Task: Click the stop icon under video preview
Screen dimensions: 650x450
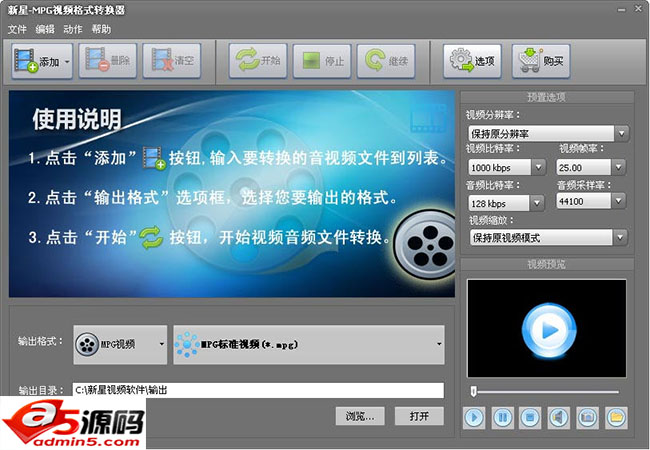Action: pyautogui.click(x=530, y=417)
